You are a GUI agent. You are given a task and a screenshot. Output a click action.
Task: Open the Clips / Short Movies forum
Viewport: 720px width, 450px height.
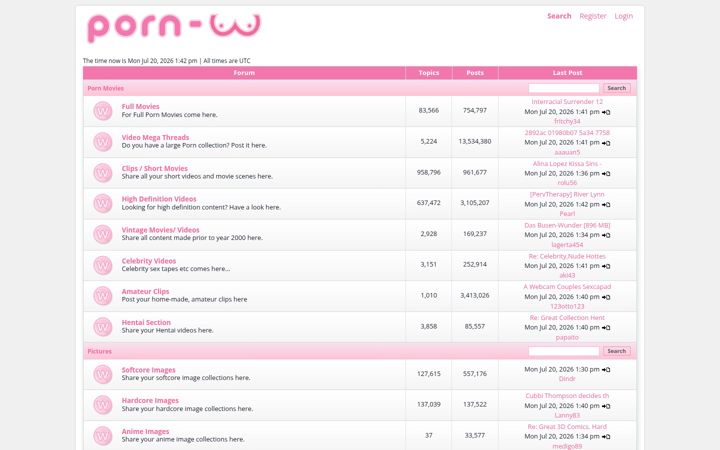tap(155, 169)
